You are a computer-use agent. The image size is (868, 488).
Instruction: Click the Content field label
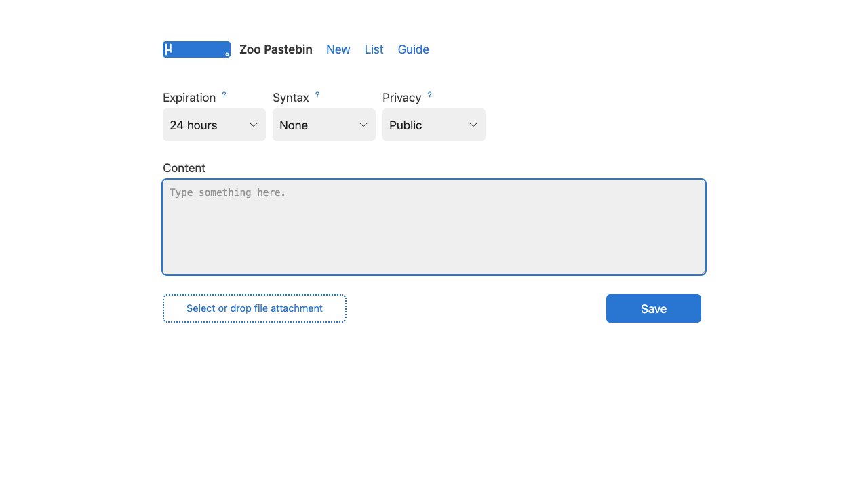184,168
